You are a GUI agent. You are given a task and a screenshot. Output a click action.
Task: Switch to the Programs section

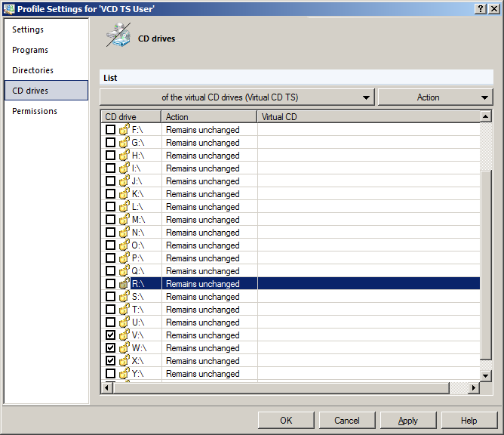pos(30,50)
